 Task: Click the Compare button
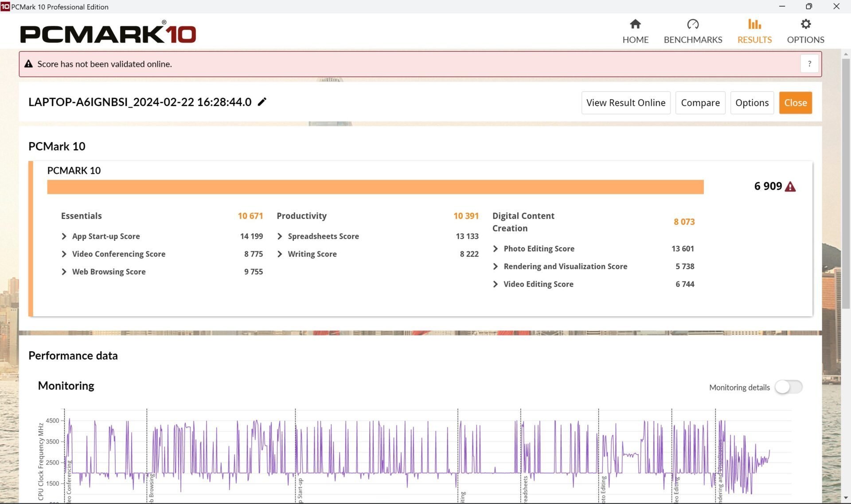pyautogui.click(x=700, y=103)
